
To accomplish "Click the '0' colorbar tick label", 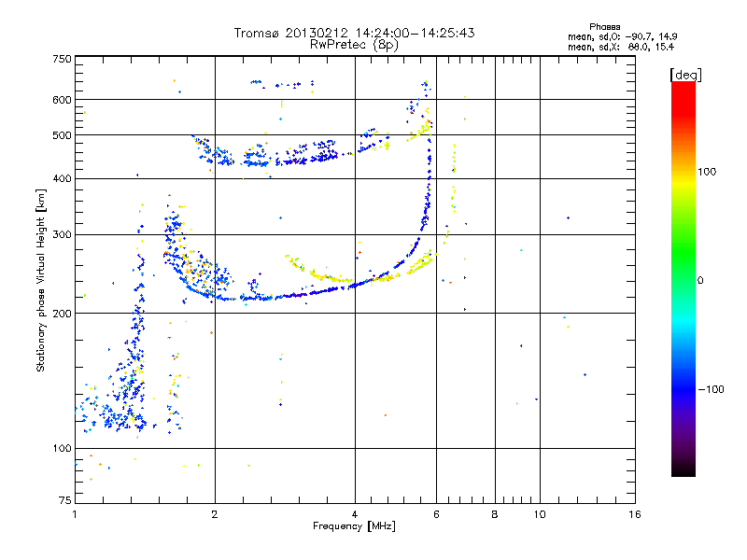I will point(700,280).
